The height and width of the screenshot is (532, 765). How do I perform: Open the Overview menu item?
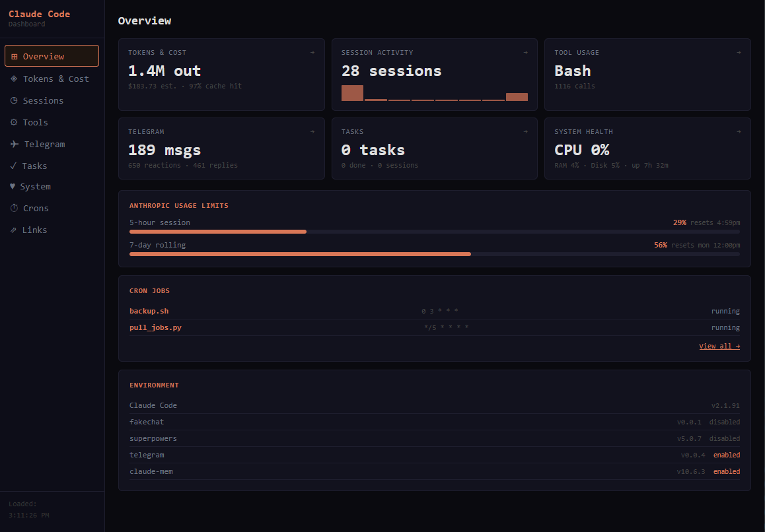pos(52,56)
